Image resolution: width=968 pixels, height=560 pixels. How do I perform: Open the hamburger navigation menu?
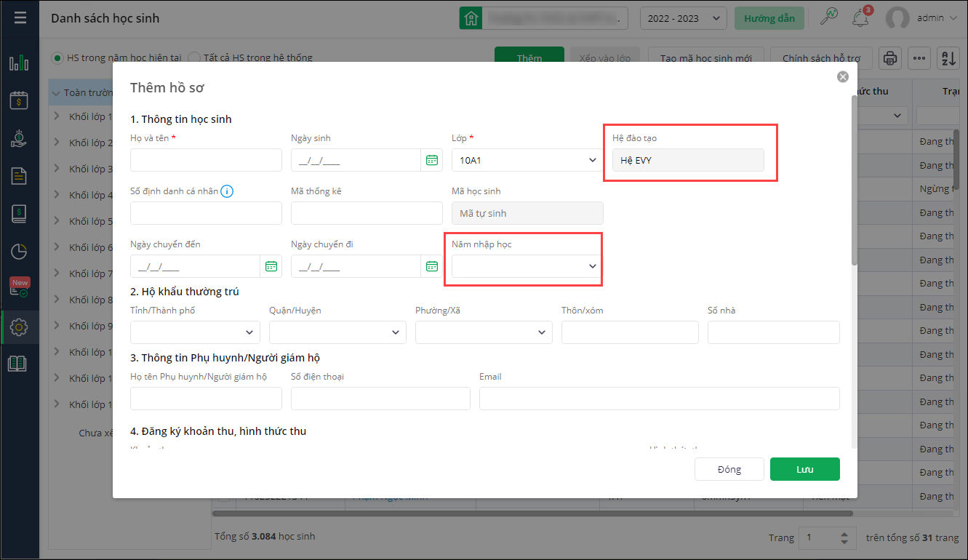20,17
